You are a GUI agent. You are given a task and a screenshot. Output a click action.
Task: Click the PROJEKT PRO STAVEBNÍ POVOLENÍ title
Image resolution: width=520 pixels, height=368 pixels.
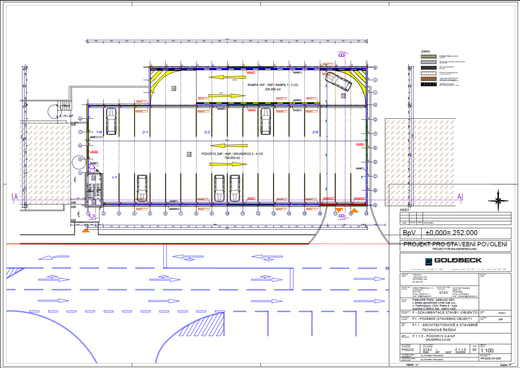click(x=455, y=244)
